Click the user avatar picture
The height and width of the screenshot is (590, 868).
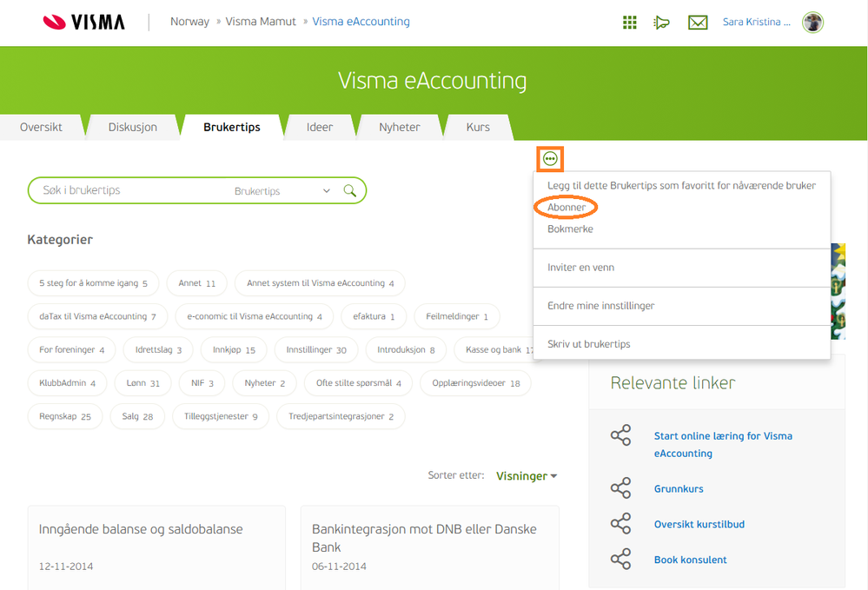coord(812,22)
